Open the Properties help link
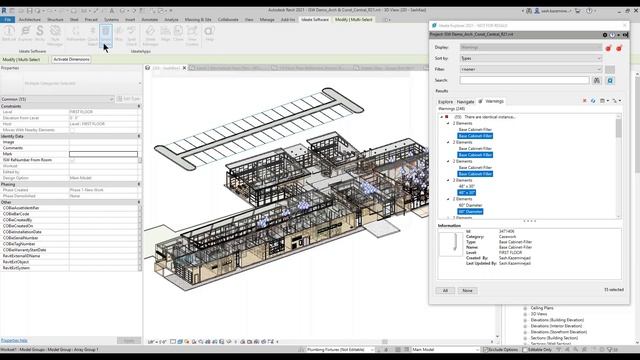Screen dimensions: 640x360 click(x=14, y=340)
